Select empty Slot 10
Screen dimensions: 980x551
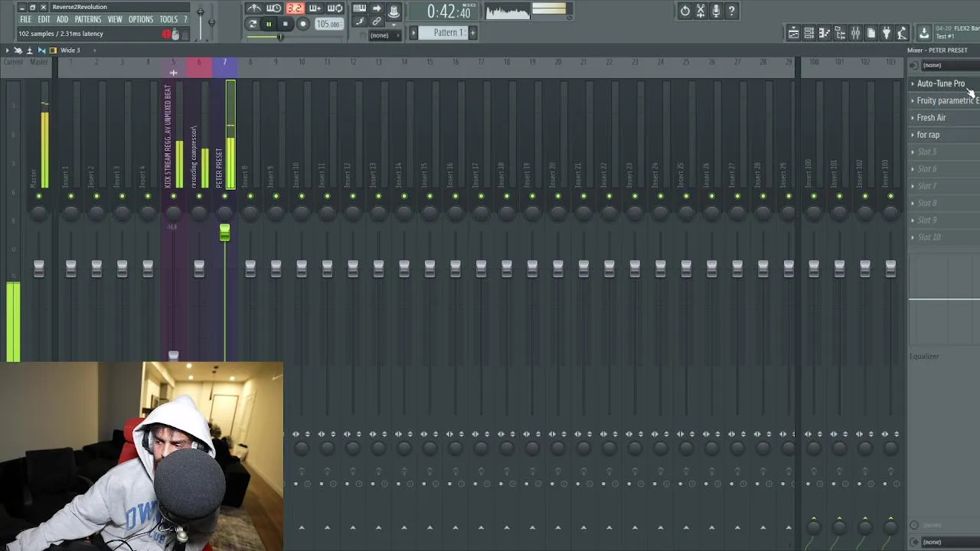[x=944, y=237]
